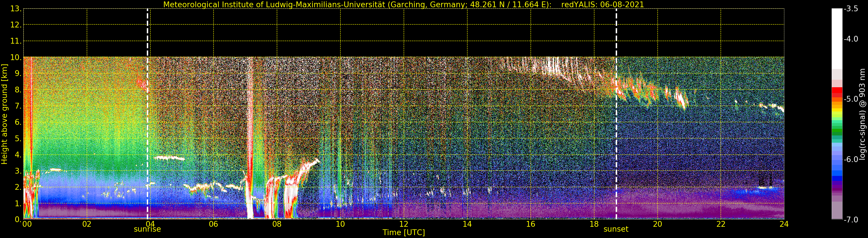Click the '-7.0' colorbar tick label

coord(851,220)
